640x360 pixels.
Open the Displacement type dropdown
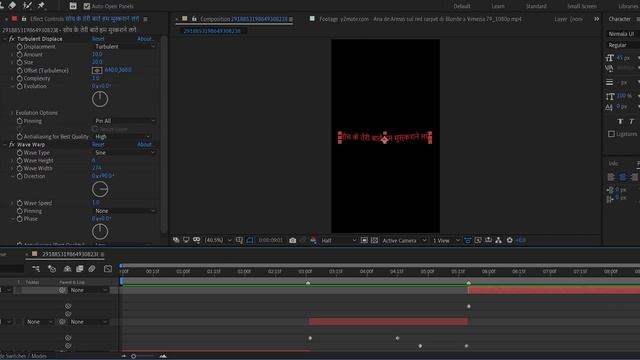(x=124, y=47)
